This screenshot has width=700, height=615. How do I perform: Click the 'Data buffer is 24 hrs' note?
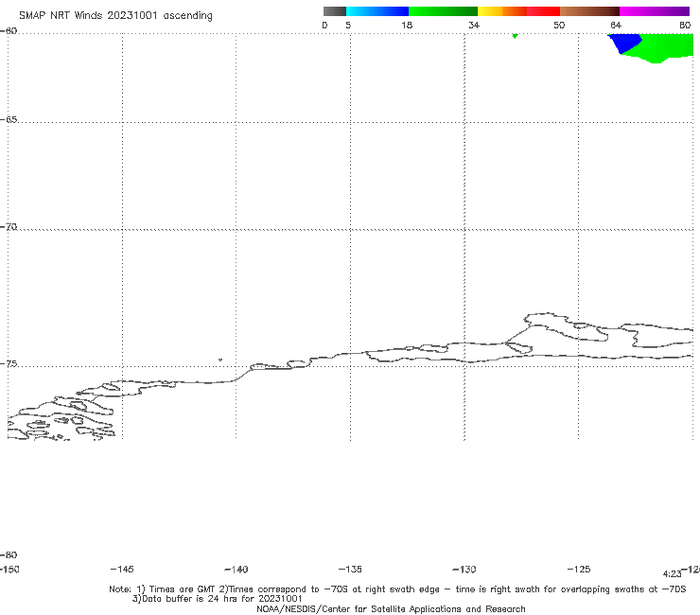(218, 599)
